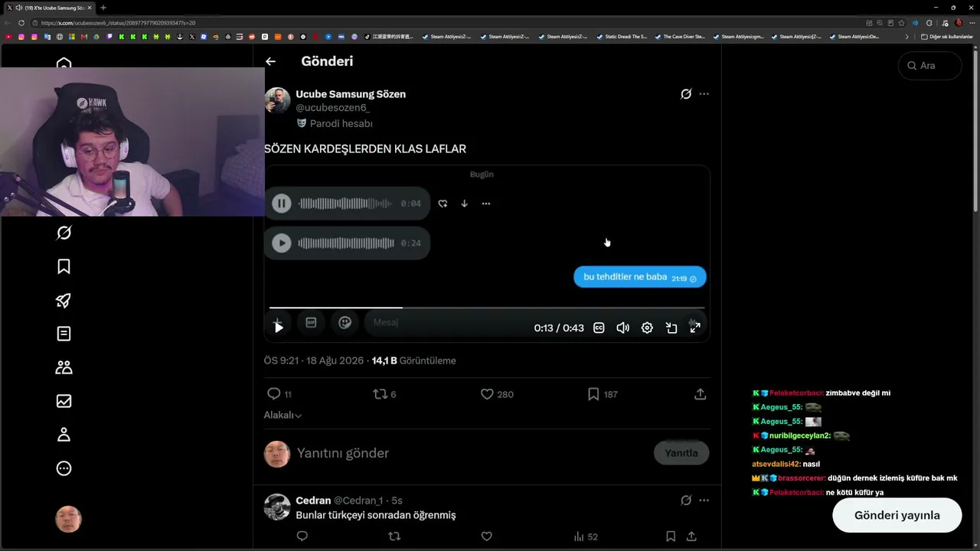Click the Parodi hesabı label
Image resolution: width=980 pixels, height=551 pixels.
335,123
